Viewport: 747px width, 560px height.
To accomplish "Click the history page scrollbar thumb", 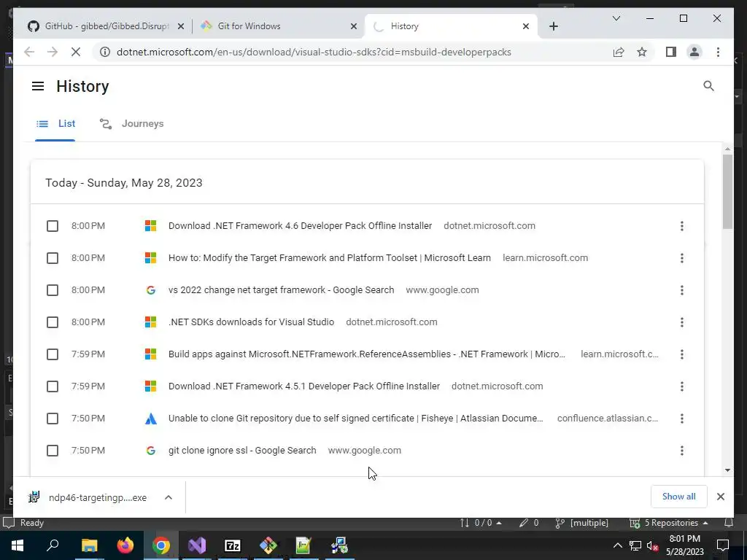I will (727, 192).
